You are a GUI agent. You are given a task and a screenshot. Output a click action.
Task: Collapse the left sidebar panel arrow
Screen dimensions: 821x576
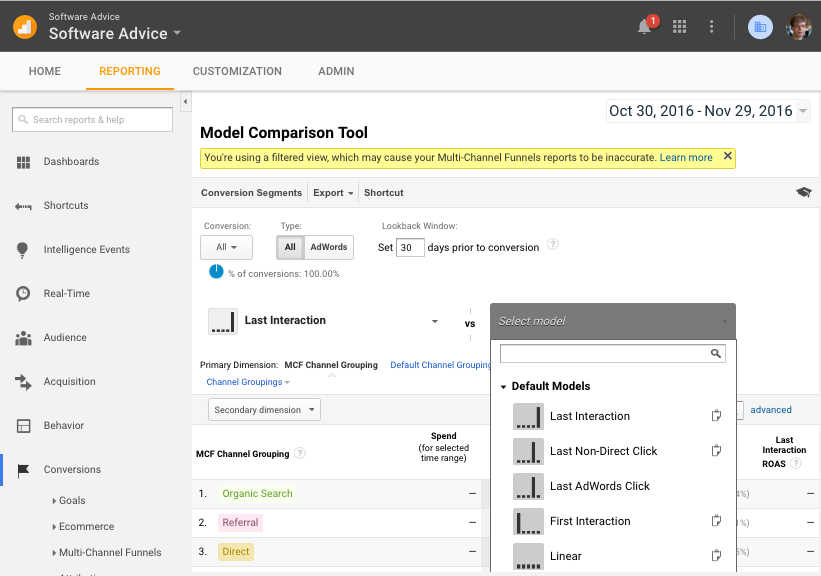185,103
